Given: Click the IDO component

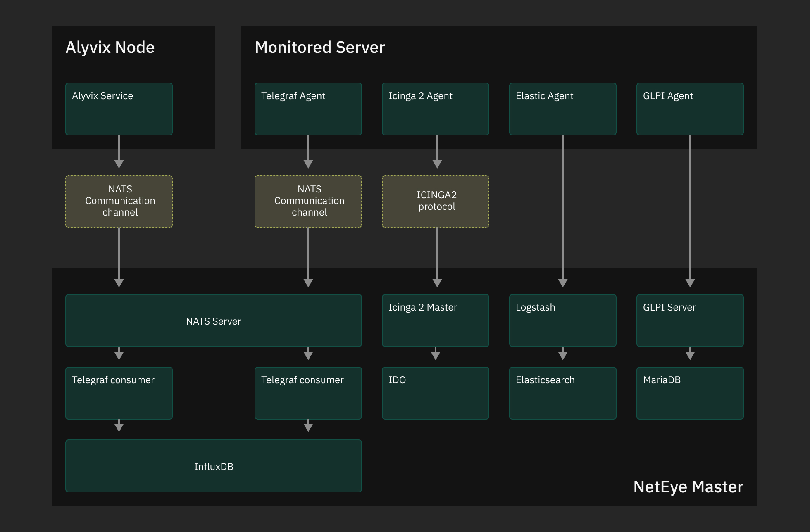Looking at the screenshot, I should tap(435, 393).
